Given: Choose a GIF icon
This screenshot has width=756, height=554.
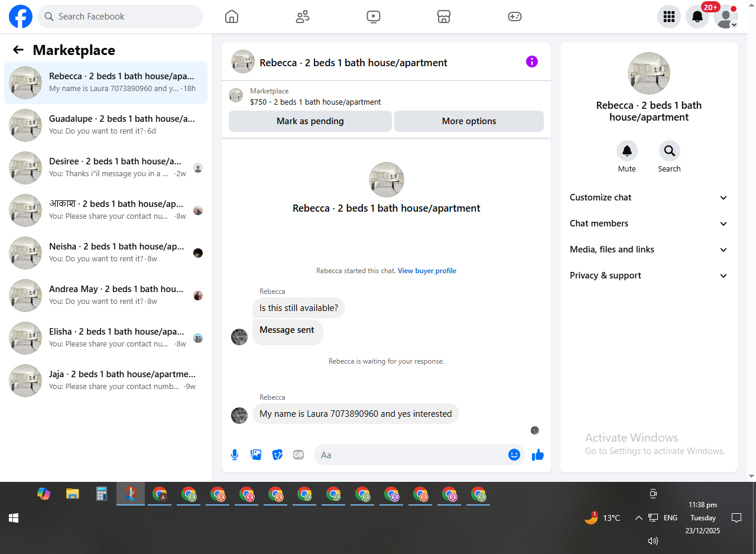Looking at the screenshot, I should pyautogui.click(x=298, y=455).
